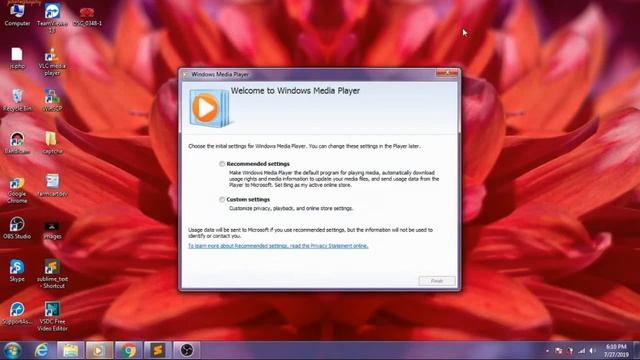Launch Internet Explorer from taskbar
This screenshot has width=640, height=360.
click(x=41, y=350)
